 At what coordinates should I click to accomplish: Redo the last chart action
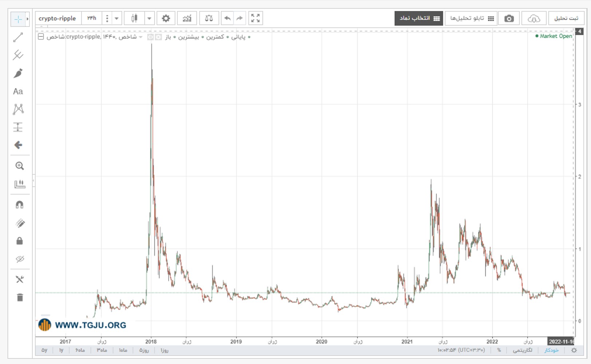pyautogui.click(x=240, y=18)
